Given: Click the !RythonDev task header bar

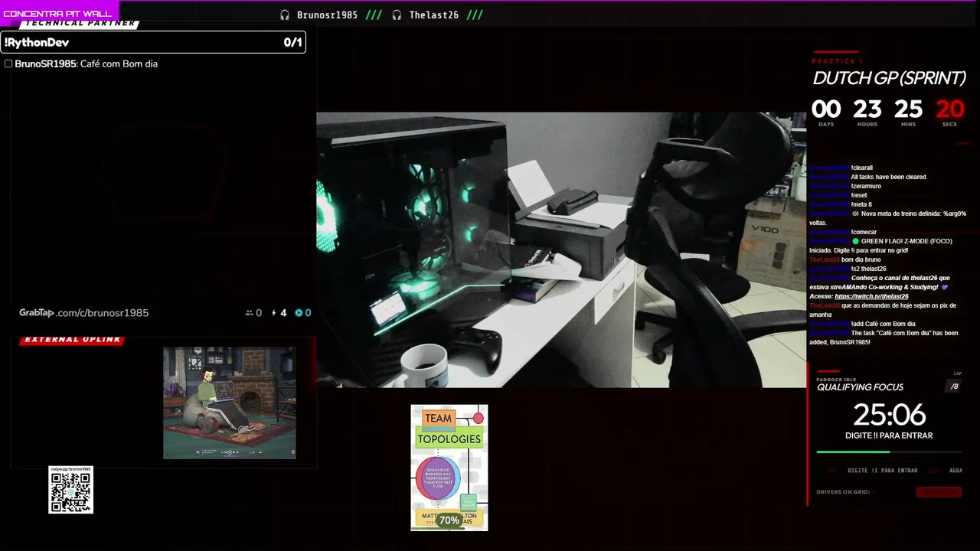Looking at the screenshot, I should coord(153,42).
